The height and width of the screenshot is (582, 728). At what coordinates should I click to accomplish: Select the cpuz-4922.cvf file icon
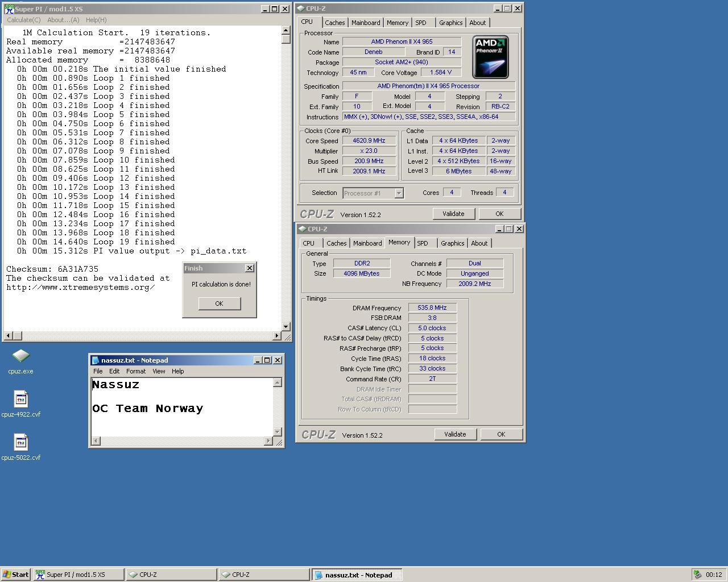(x=20, y=404)
